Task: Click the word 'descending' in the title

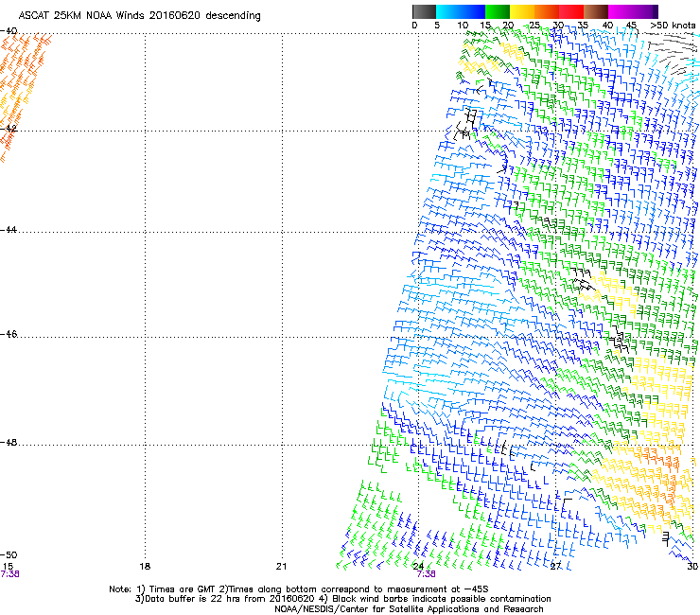Action: pos(233,16)
